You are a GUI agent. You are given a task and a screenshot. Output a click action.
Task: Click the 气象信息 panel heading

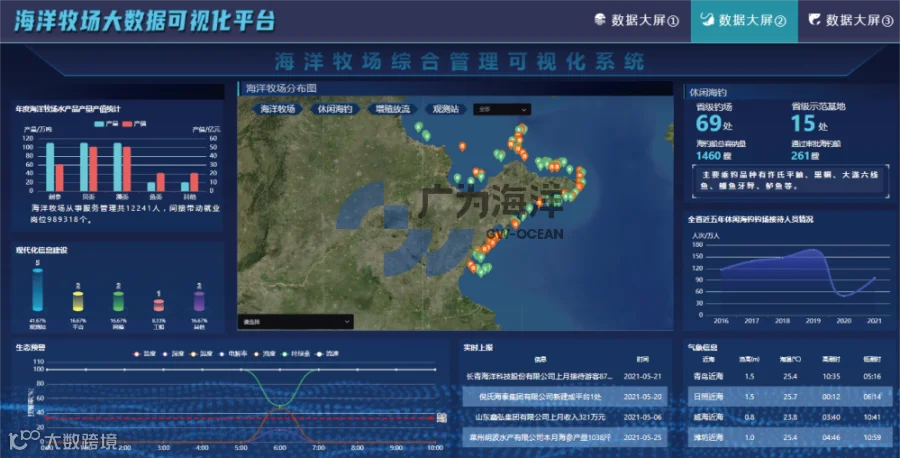[x=703, y=347]
